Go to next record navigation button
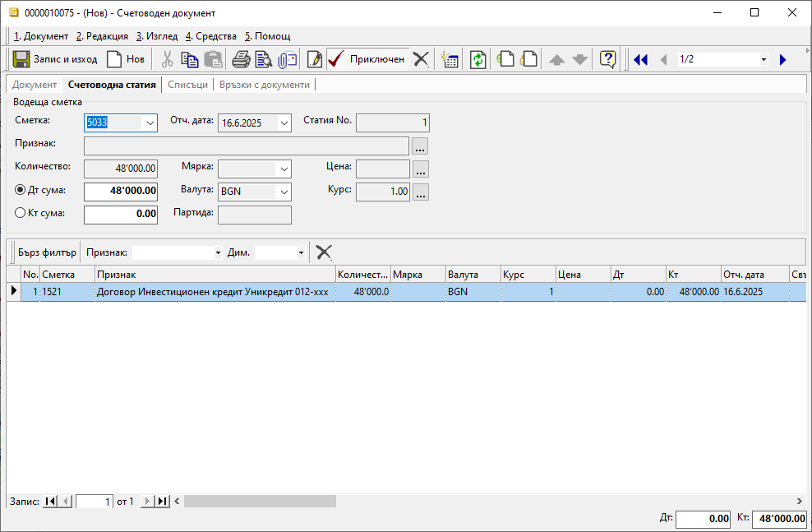 click(148, 501)
